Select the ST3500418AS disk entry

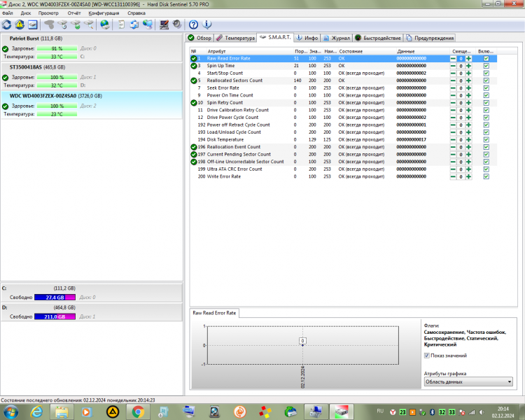tap(92, 76)
